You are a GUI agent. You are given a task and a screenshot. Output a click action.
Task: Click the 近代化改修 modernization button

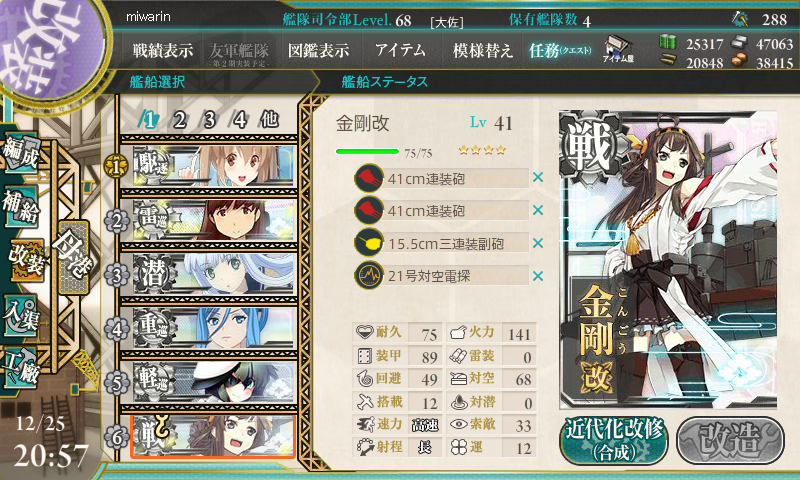[x=614, y=441]
